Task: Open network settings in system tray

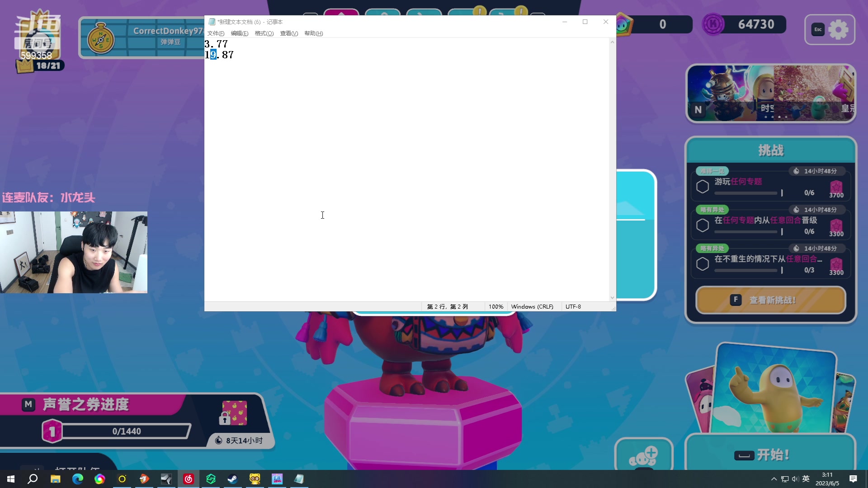Action: pyautogui.click(x=785, y=479)
